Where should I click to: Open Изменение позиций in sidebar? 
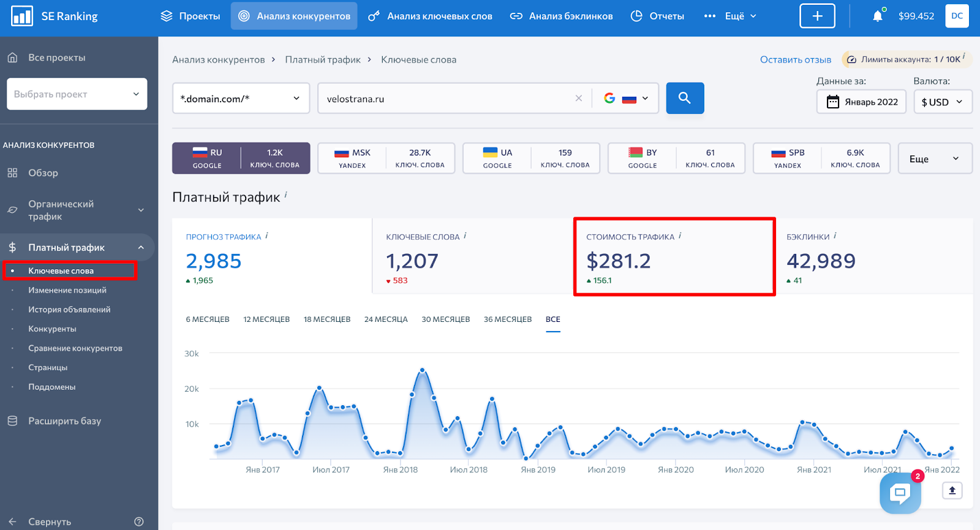(67, 290)
